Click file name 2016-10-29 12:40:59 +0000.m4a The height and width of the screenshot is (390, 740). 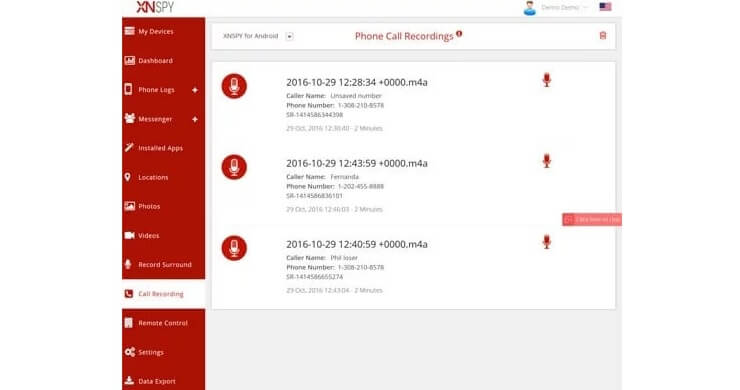click(x=357, y=245)
